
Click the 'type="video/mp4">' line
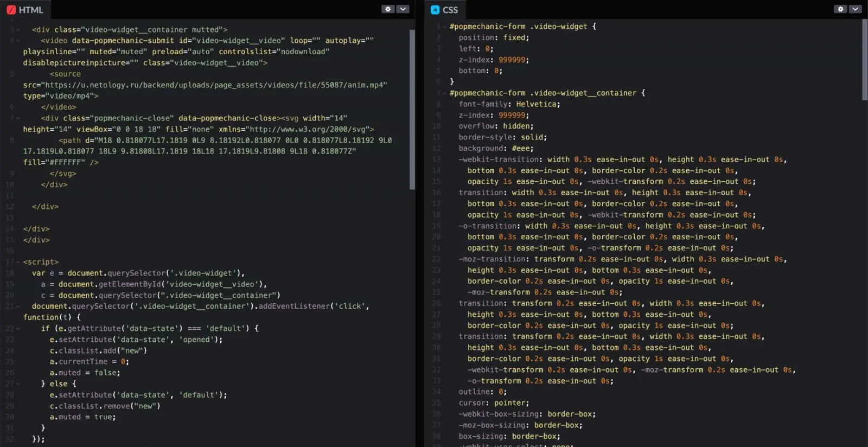(x=61, y=96)
